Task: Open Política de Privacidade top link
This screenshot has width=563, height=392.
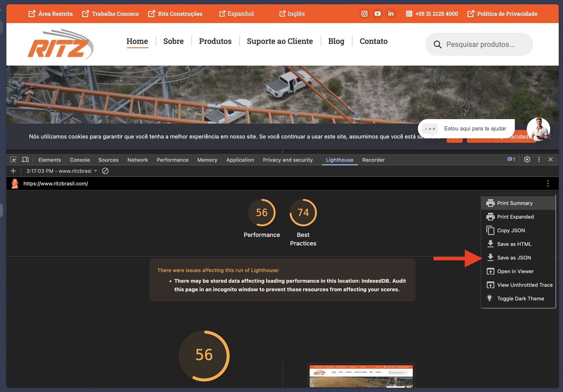Action: [502, 14]
